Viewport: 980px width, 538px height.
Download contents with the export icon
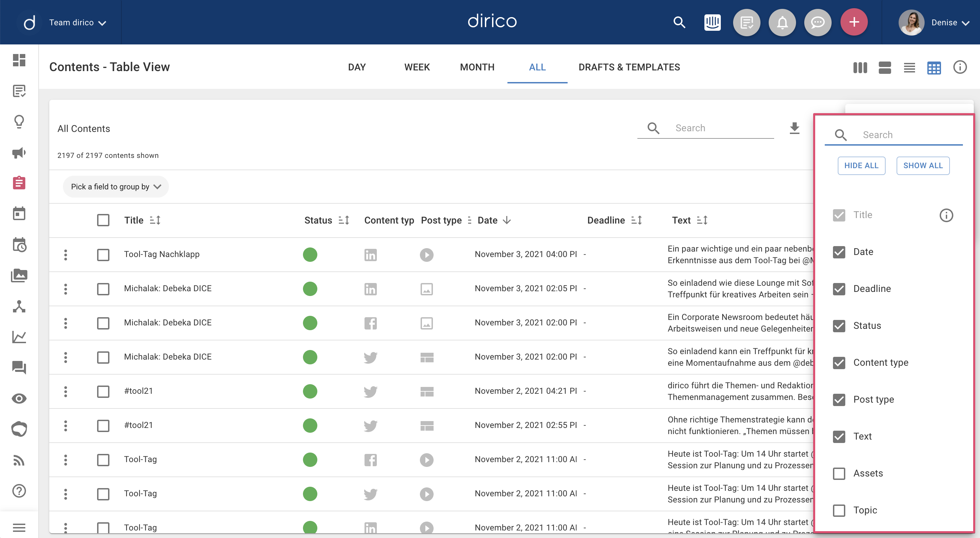[794, 128]
